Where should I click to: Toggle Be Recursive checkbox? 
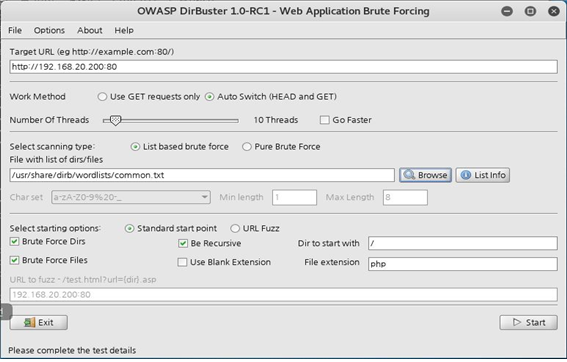click(183, 244)
